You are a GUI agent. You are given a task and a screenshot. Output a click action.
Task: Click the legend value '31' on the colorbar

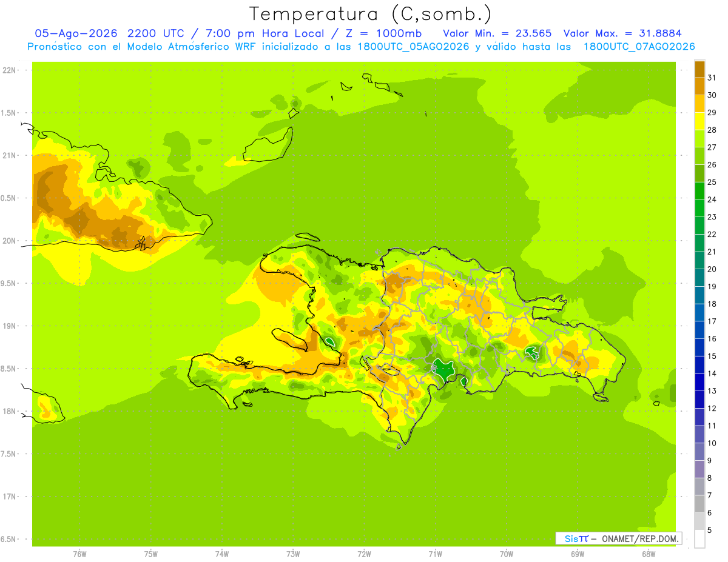(x=712, y=78)
